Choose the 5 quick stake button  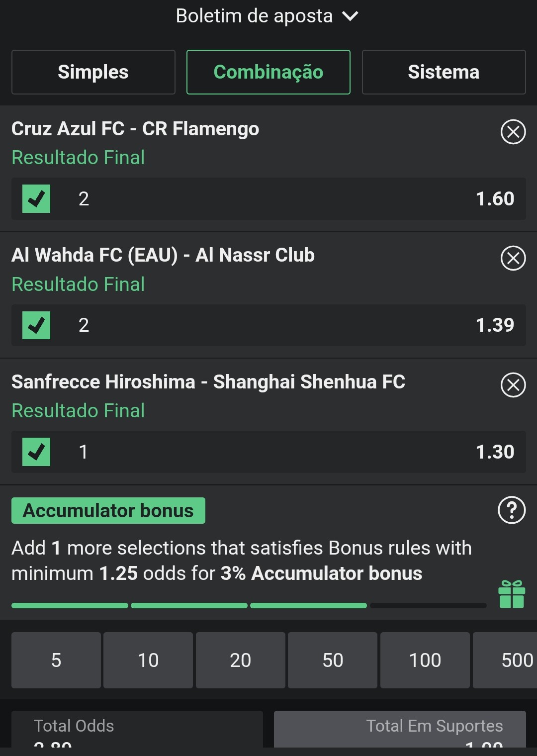coord(56,661)
